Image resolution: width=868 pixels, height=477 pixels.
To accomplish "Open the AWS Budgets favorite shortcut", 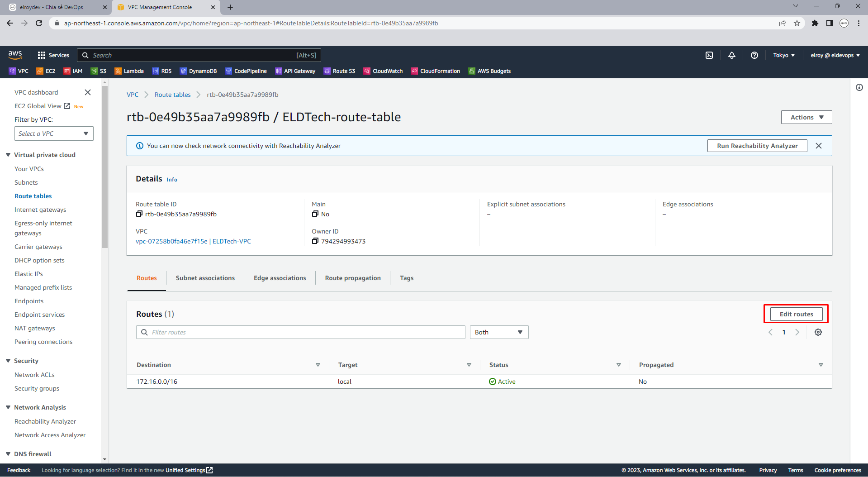I will tap(490, 71).
